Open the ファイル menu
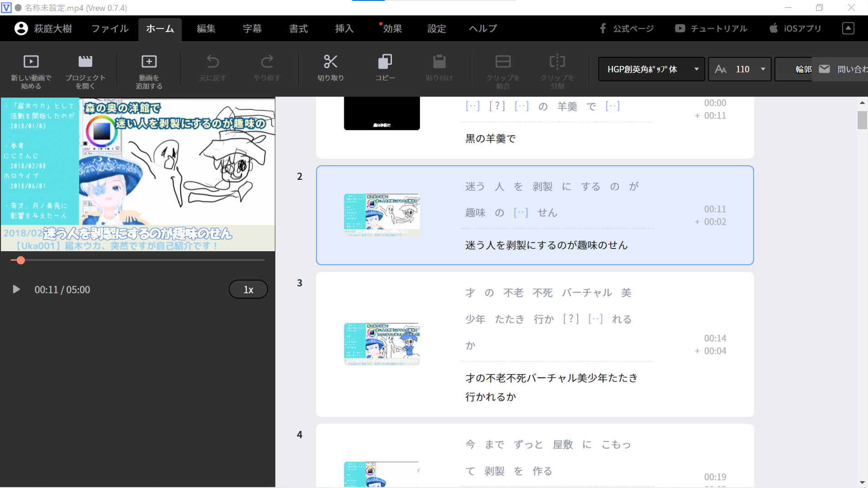The height and width of the screenshot is (488, 868). 110,29
